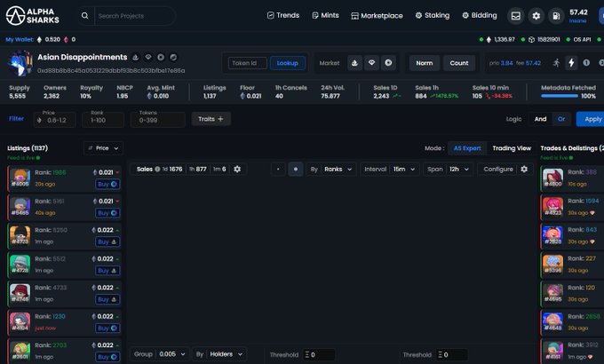Click the Lookup button
Viewport: 604px width, 364px height.
click(x=288, y=63)
